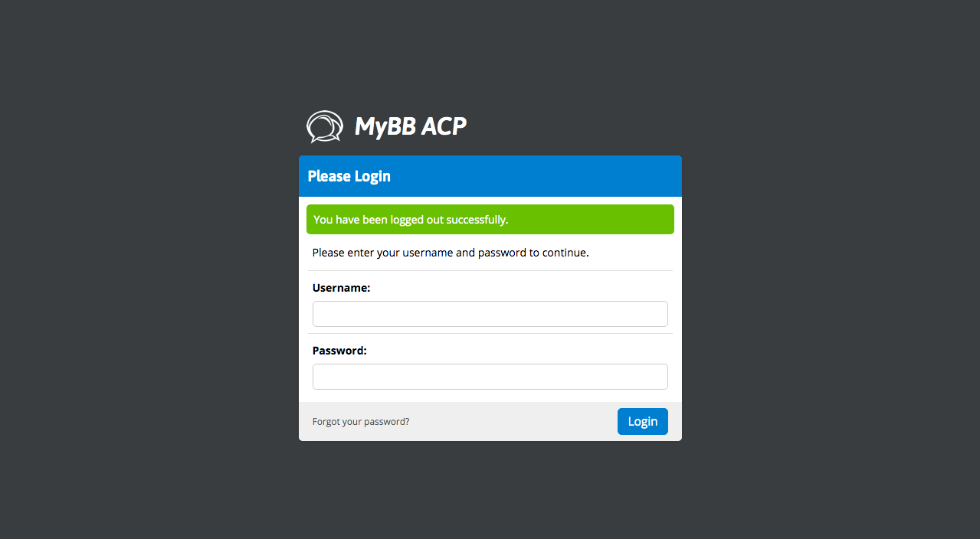Click the word "password" in the instruction text
Image resolution: width=980 pixels, height=539 pixels.
coord(502,253)
